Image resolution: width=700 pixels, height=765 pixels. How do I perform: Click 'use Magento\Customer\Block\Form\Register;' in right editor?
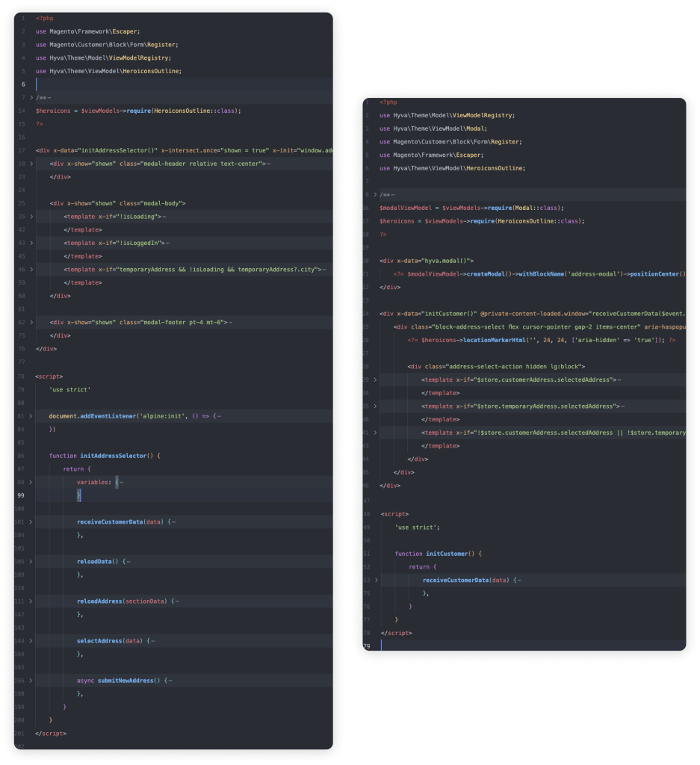(450, 141)
